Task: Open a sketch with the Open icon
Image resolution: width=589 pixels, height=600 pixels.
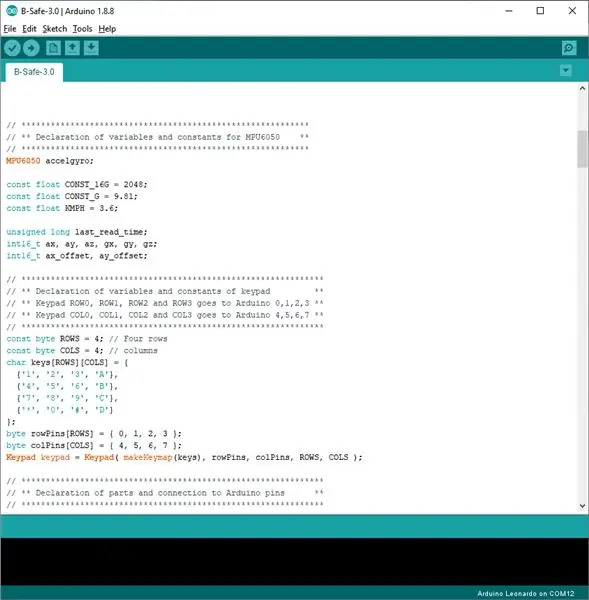Action: (72, 48)
